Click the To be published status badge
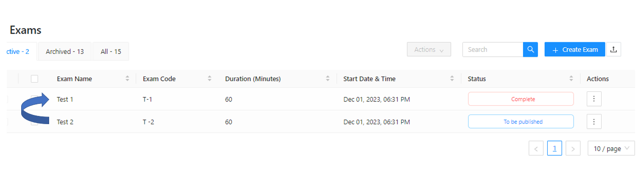Image resolution: width=644 pixels, height=177 pixels. (521, 122)
